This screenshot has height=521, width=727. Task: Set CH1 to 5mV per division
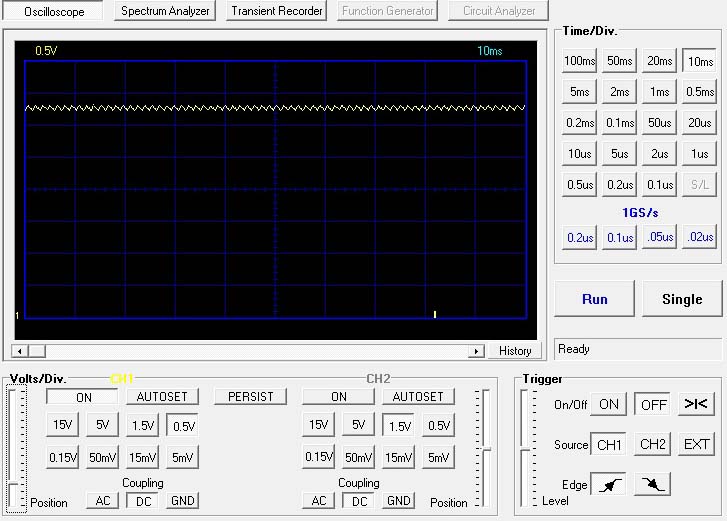182,457
